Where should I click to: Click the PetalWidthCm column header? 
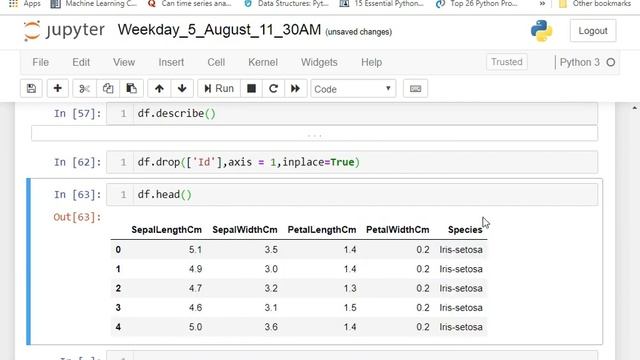[398, 230]
